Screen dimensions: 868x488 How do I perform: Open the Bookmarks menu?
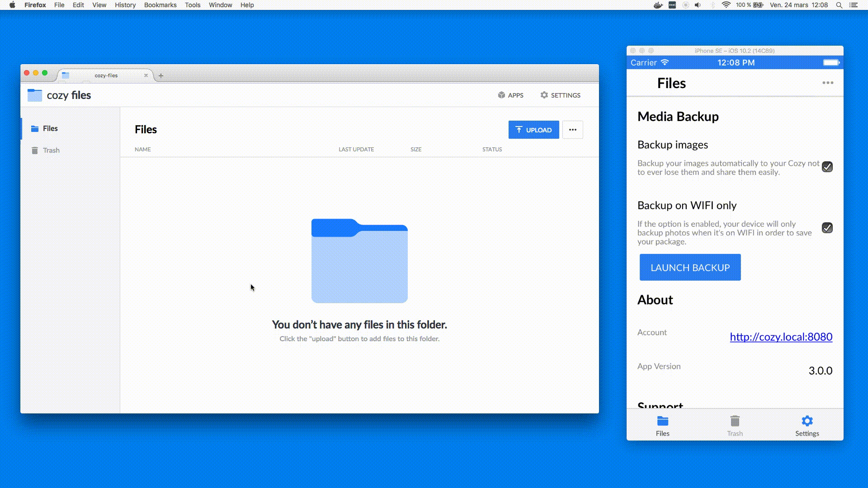coord(160,5)
